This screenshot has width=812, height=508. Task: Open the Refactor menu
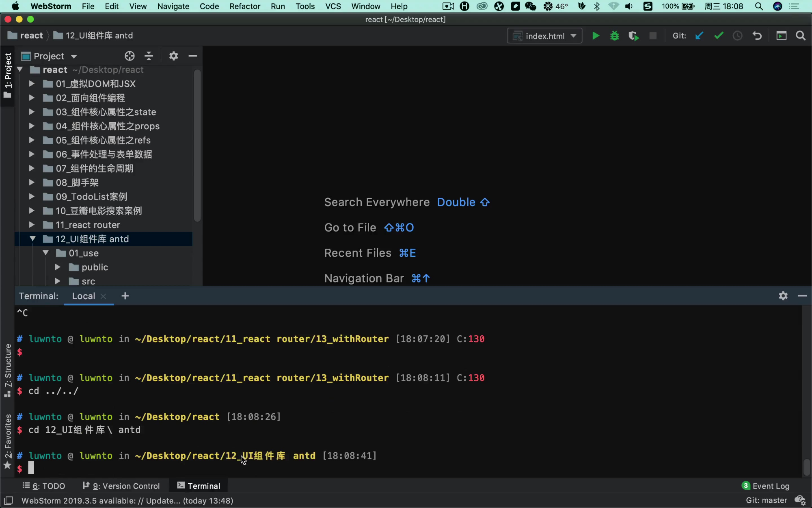pos(244,6)
